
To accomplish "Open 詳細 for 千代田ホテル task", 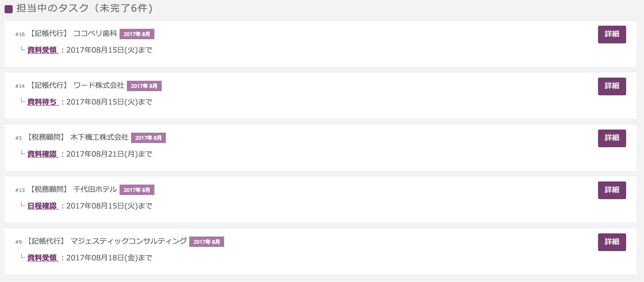I will click(x=612, y=190).
